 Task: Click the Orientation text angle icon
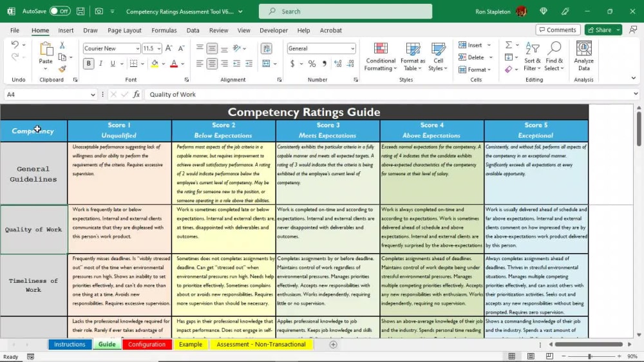pyautogui.click(x=237, y=48)
